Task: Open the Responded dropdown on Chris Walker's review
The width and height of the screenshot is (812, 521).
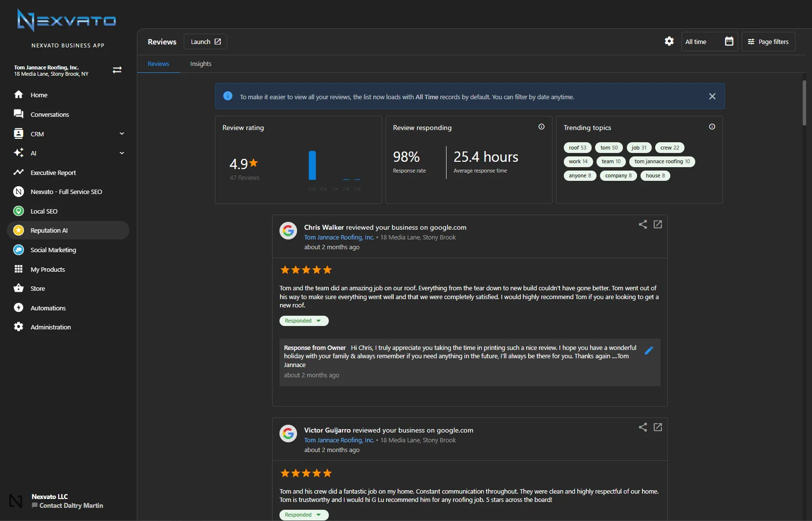Action: tap(303, 321)
